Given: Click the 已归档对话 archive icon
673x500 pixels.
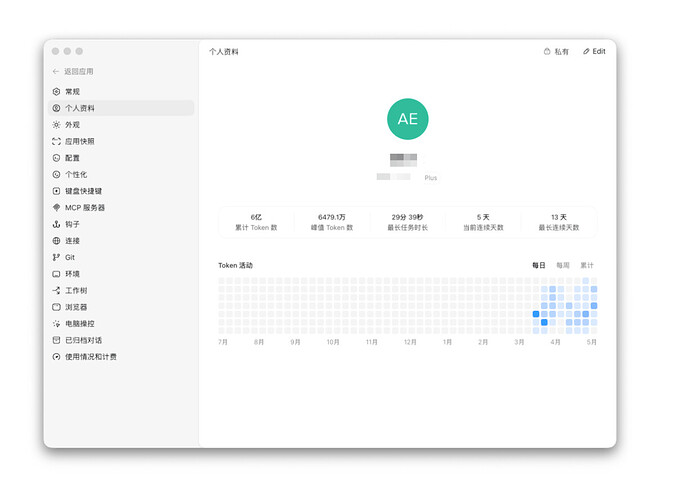Looking at the screenshot, I should [x=56, y=340].
